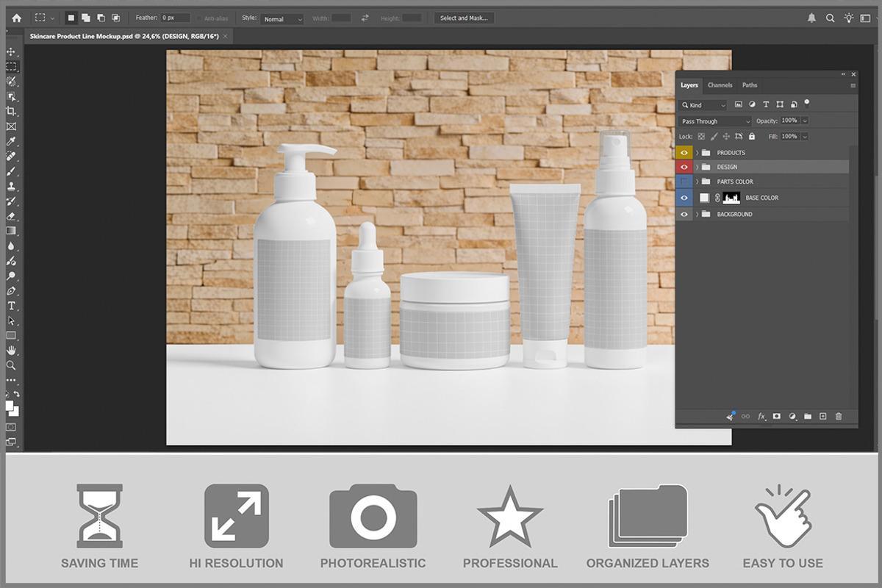The height and width of the screenshot is (588, 882).
Task: Select the Spot Healing Brush tool
Action: [x=11, y=156]
